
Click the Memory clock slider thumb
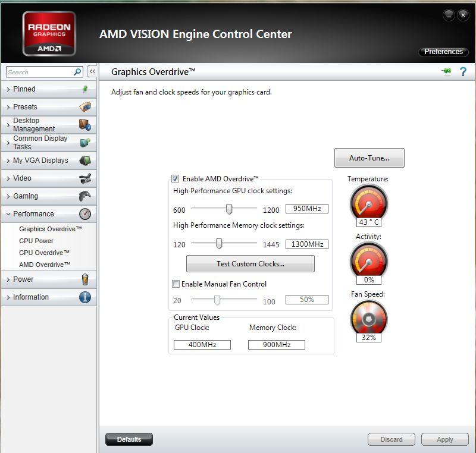point(219,244)
